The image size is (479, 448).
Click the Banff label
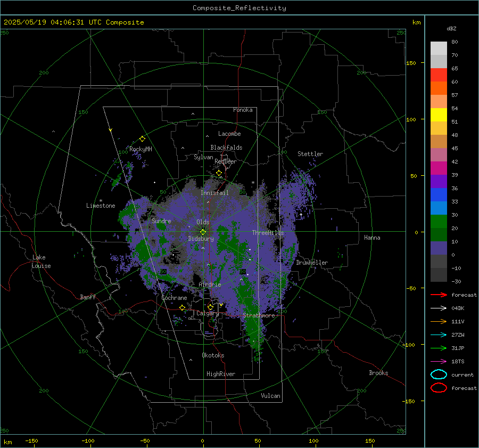(88, 297)
